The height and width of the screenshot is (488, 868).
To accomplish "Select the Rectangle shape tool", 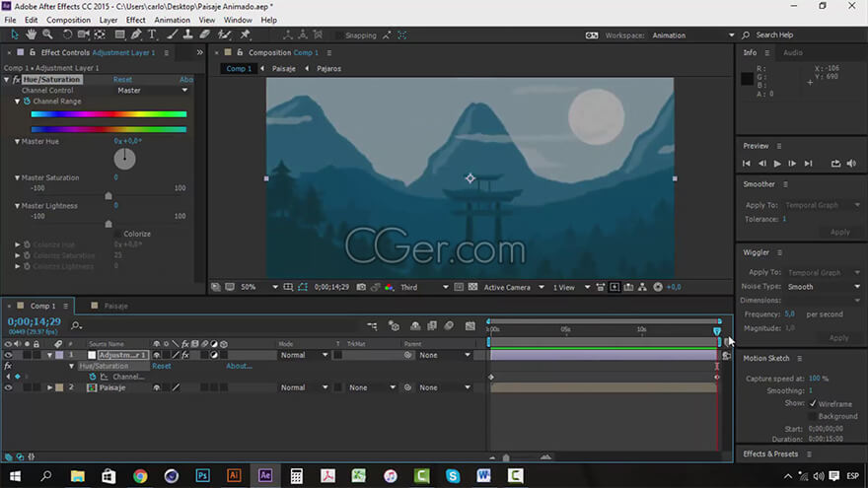I will tap(119, 35).
